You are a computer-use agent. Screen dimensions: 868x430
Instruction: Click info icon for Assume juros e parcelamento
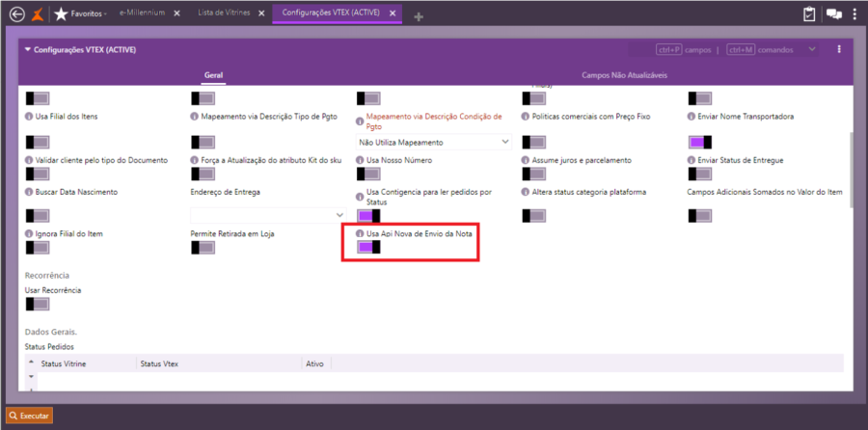[x=526, y=160]
